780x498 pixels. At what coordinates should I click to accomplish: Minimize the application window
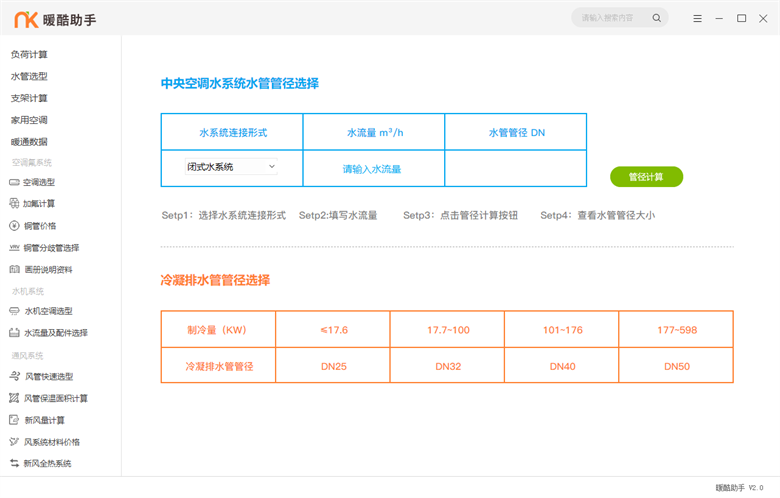pyautogui.click(x=719, y=18)
